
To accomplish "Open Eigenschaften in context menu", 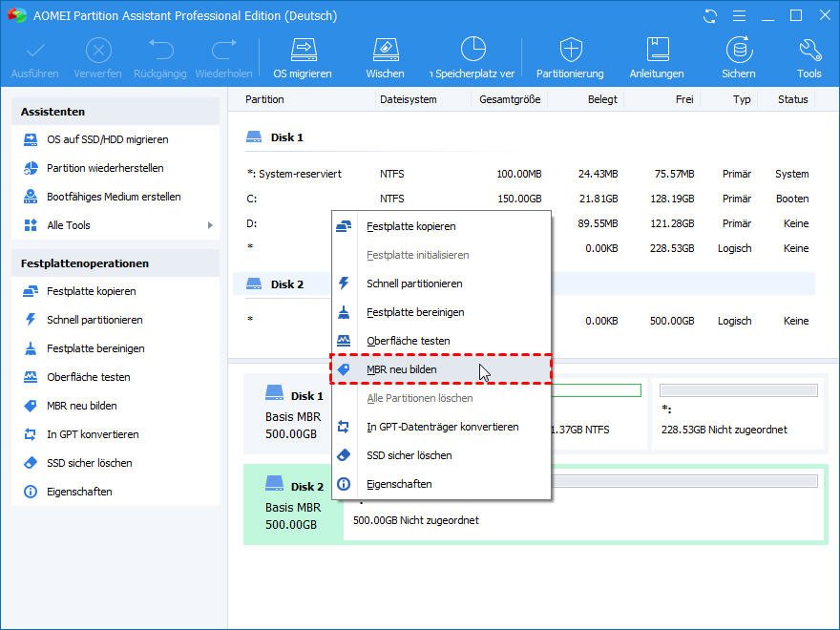I will (x=441, y=484).
